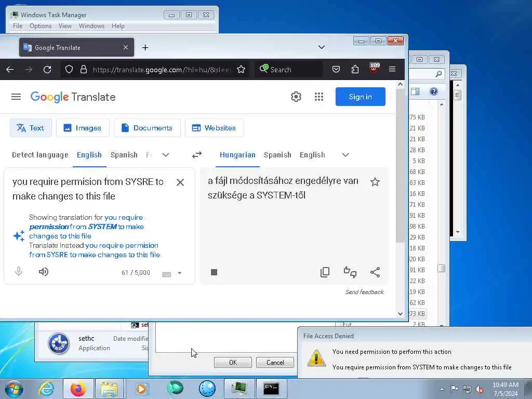Click muted volume tray icon
Screen dimensions: 532x399
tap(480, 390)
